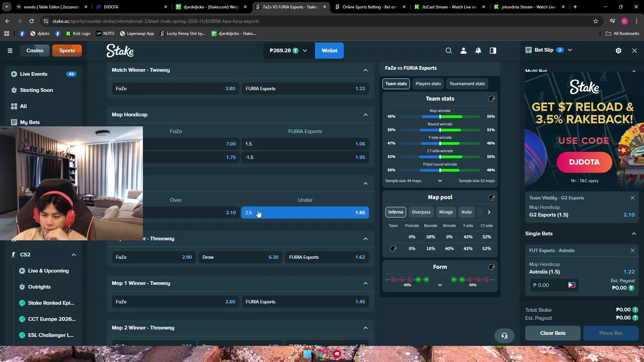Open the Wallet button
This screenshot has width=644, height=362.
330,50
